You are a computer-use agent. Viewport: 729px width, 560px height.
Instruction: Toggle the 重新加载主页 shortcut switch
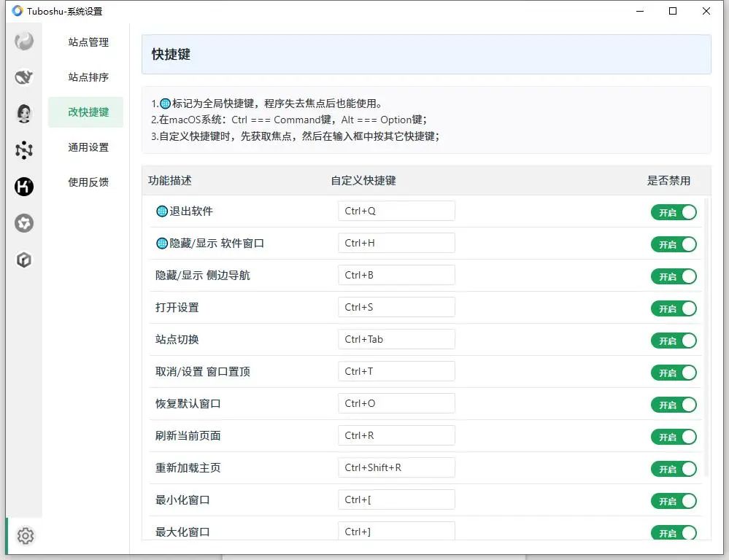tap(674, 469)
